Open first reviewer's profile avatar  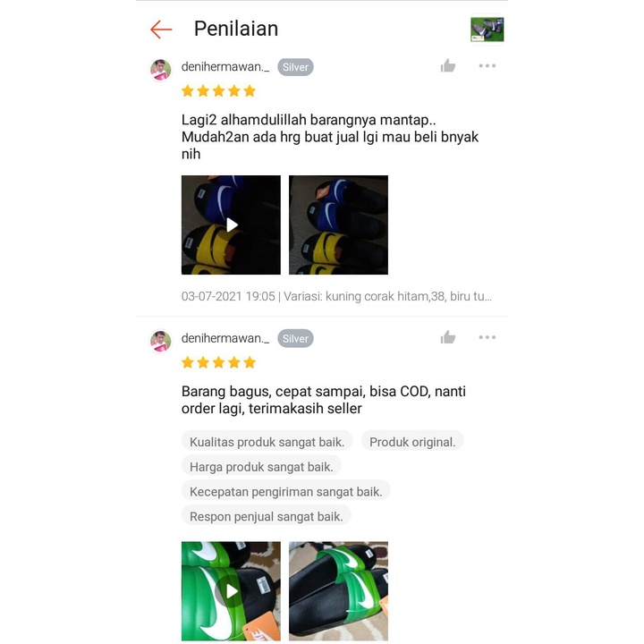[161, 70]
